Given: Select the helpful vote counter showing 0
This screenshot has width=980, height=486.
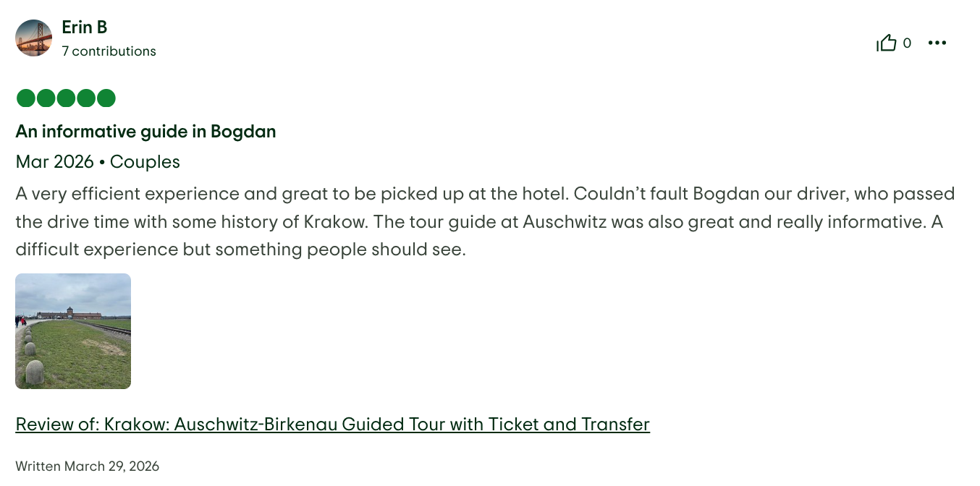Looking at the screenshot, I should [x=907, y=43].
